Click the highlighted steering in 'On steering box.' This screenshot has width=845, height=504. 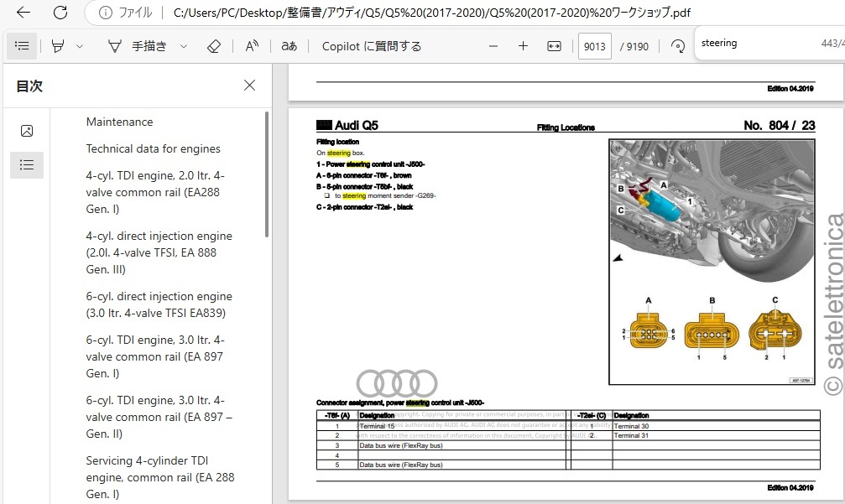(x=338, y=153)
